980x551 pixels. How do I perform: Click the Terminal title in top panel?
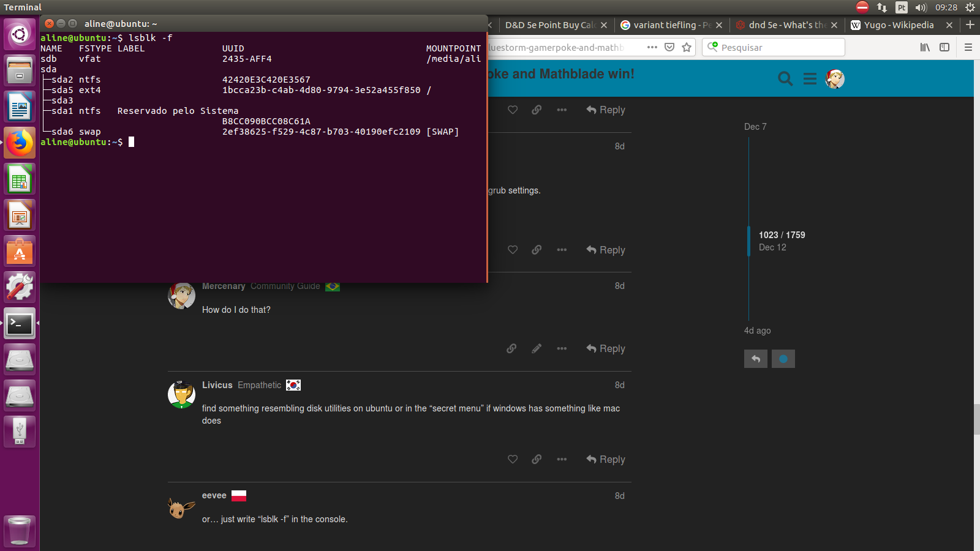pyautogui.click(x=23, y=7)
